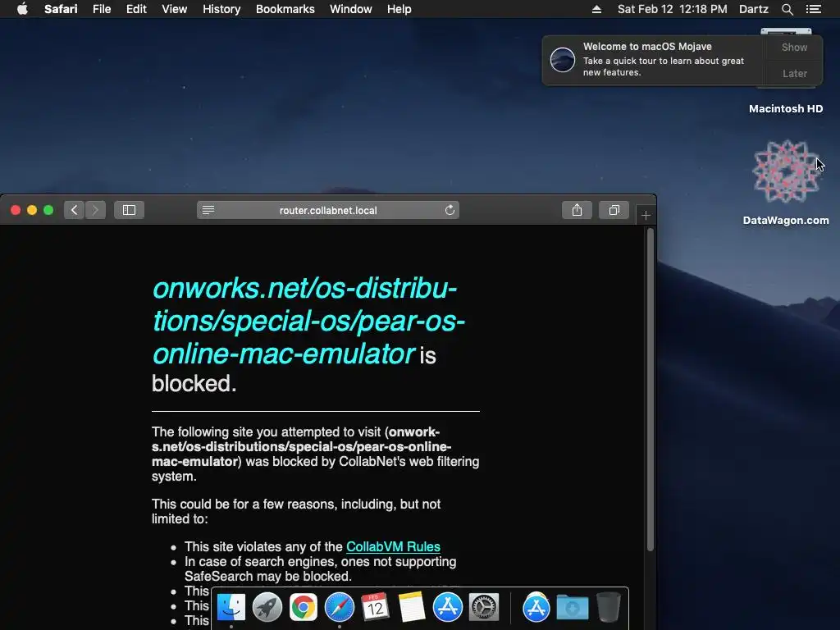Open Notes from the Dock
Image resolution: width=840 pixels, height=630 pixels.
[x=412, y=608]
